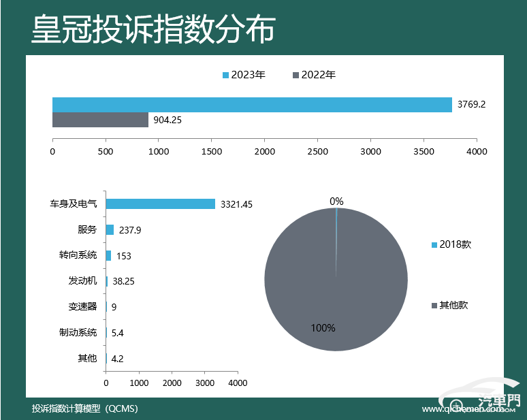Click the footer 投诉指数计算模型 (QCMS)
This screenshot has width=527, height=420.
coord(85,408)
